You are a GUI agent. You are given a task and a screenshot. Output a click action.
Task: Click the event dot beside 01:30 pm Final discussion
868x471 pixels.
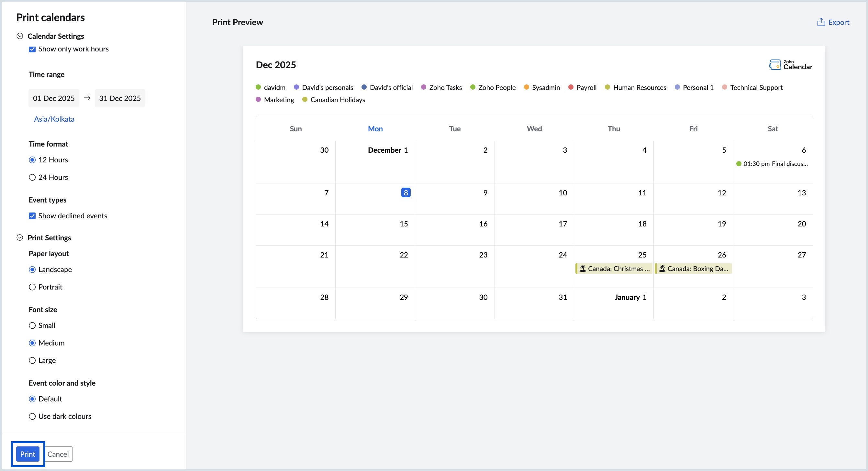pyautogui.click(x=739, y=164)
